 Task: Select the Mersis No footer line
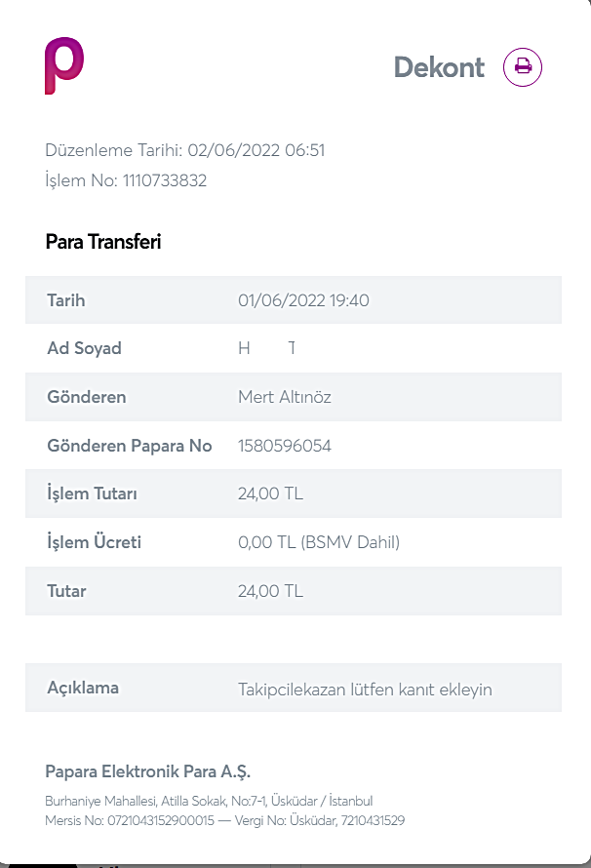224,820
